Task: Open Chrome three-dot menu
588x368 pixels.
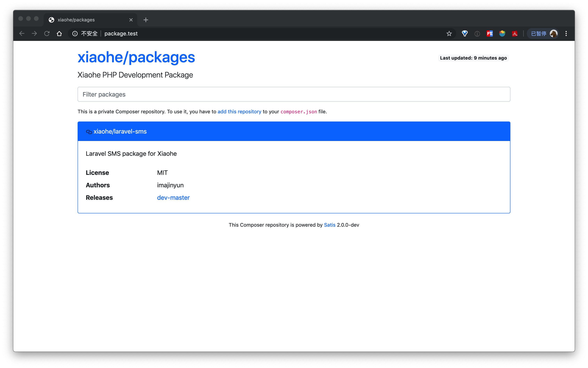Action: coord(566,33)
